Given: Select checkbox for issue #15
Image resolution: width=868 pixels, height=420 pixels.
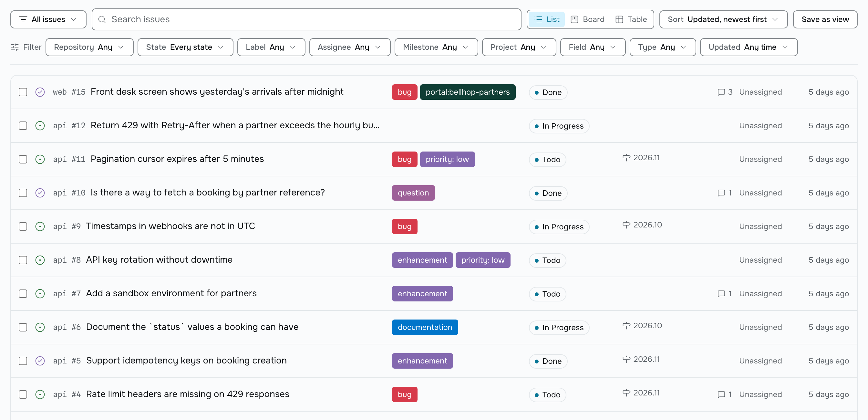Looking at the screenshot, I should tap(23, 92).
